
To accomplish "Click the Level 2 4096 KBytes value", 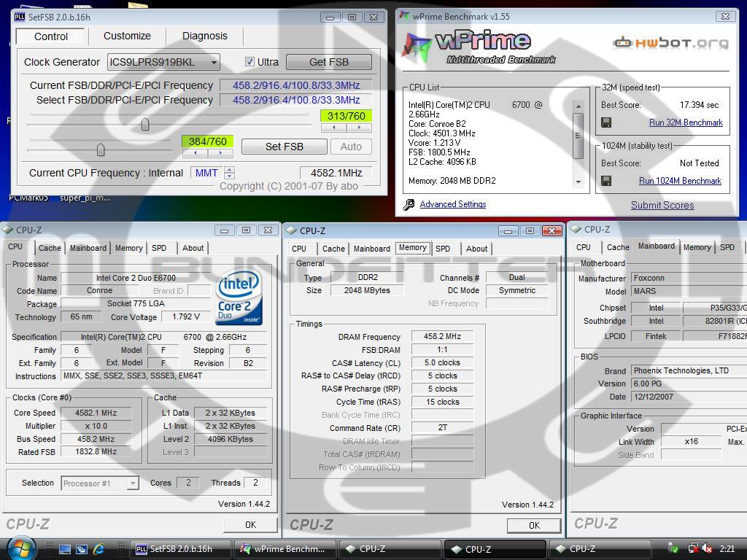I will point(230,439).
